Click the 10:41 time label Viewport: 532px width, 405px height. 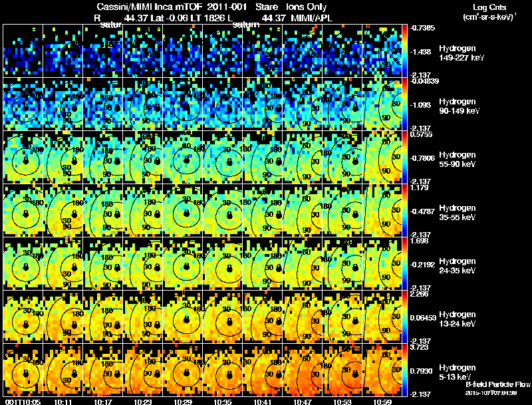point(263,402)
